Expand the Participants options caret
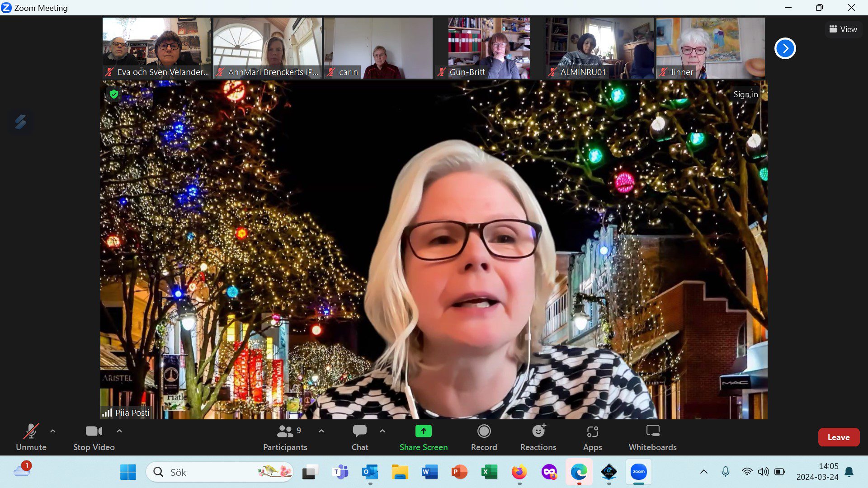Image resolution: width=868 pixels, height=488 pixels. 321,431
